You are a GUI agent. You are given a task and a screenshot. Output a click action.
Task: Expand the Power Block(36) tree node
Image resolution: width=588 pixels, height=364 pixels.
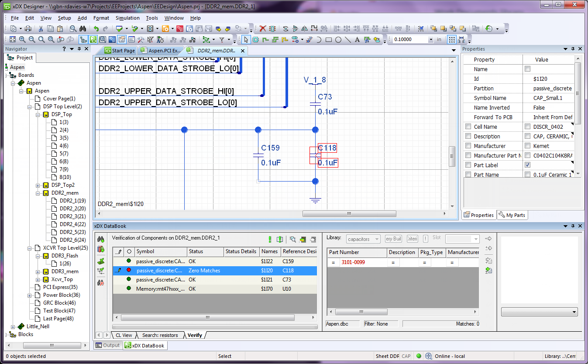[x=30, y=295]
